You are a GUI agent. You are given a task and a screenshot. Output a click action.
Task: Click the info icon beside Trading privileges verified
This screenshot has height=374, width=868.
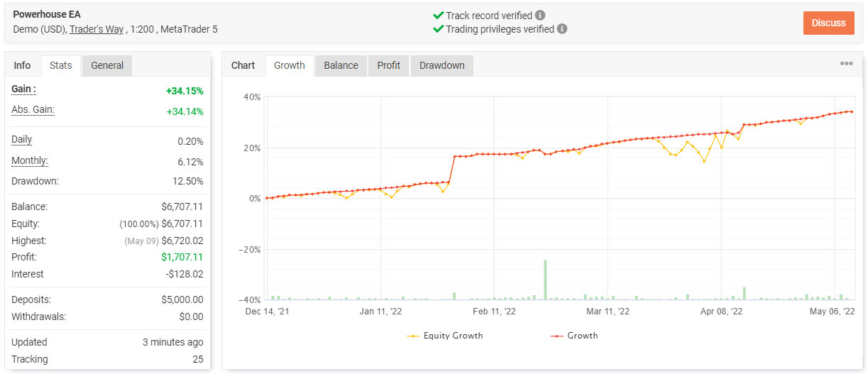tap(562, 29)
